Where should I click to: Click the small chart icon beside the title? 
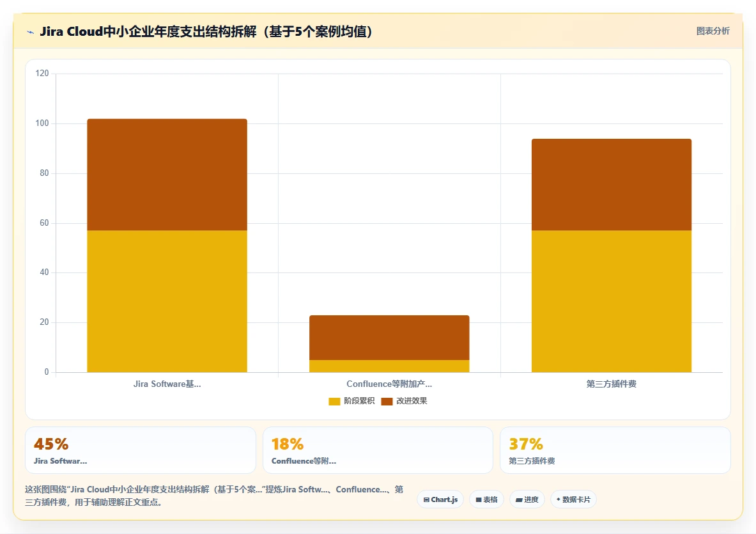coord(31,33)
